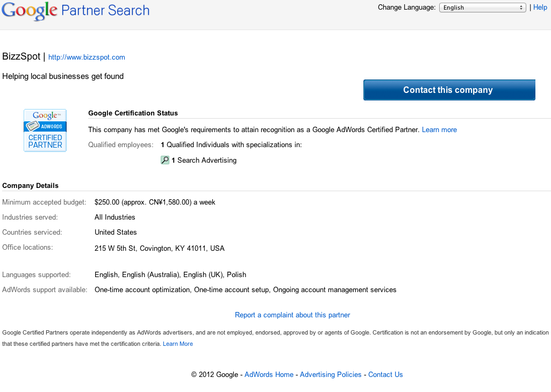The height and width of the screenshot is (392, 551).
Task: Click the 'All Industries' value
Action: tap(115, 217)
